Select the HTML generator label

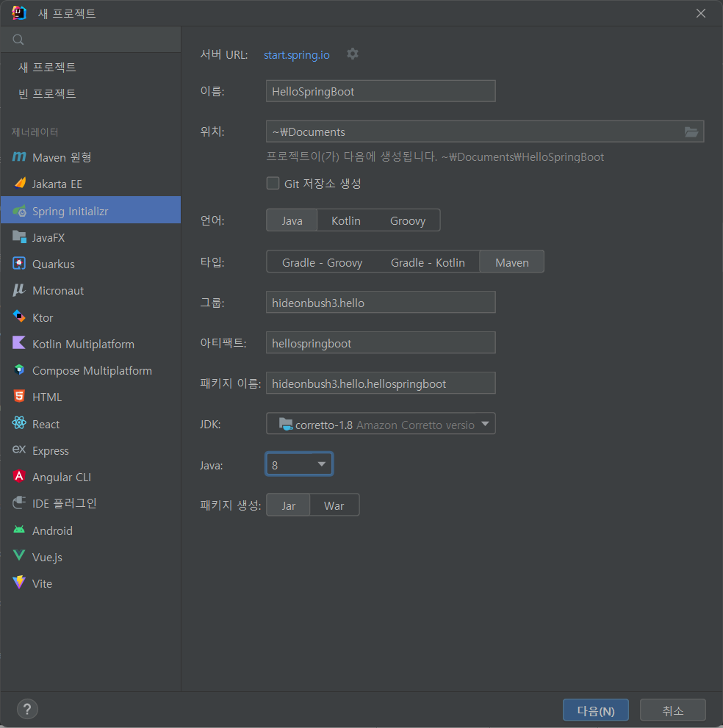click(47, 397)
